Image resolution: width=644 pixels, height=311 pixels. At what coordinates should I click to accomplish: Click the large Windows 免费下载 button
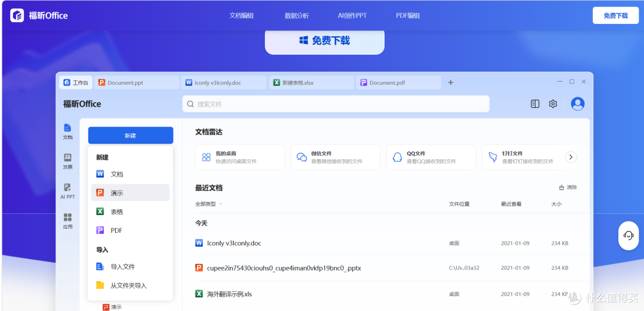[x=324, y=41]
